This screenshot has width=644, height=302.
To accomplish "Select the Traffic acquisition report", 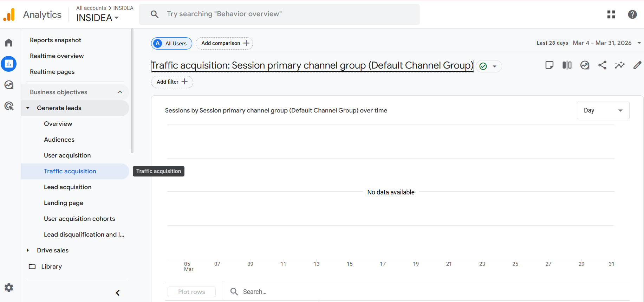I will [75, 171].
